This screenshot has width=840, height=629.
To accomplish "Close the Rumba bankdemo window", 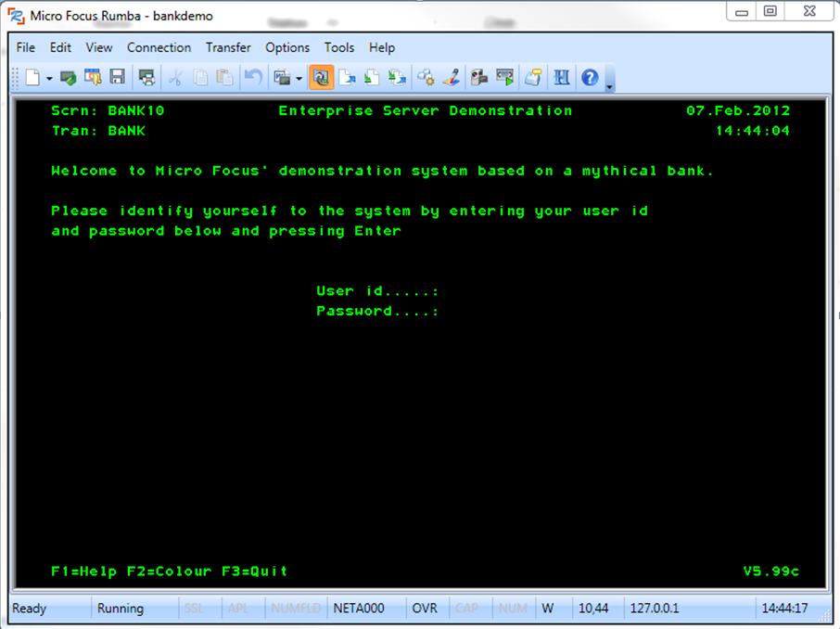I will click(x=809, y=11).
